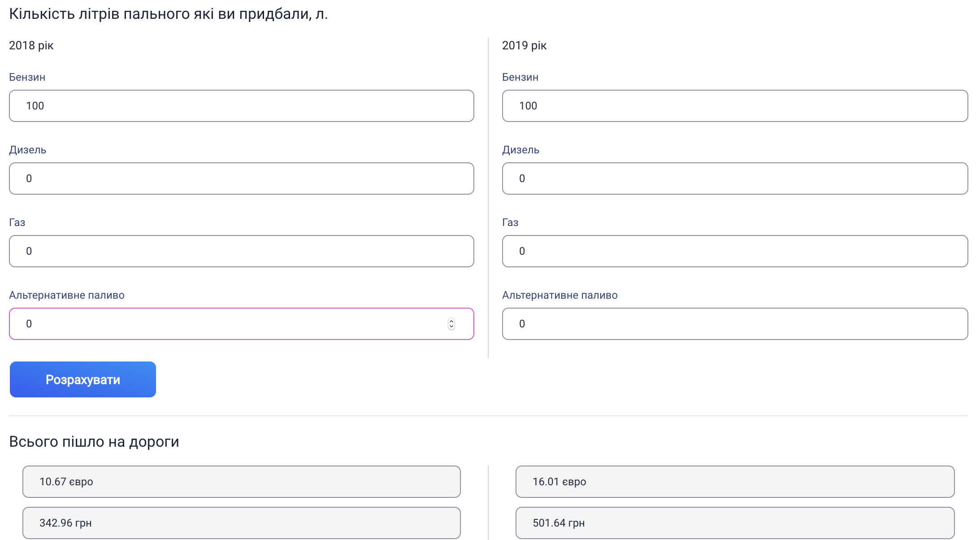Click the Газ label under 2018 рік
980x540 pixels.
[x=17, y=222]
